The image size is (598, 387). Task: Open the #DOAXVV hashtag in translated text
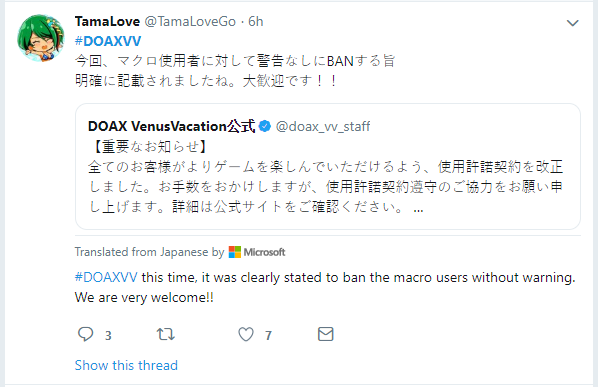(106, 277)
